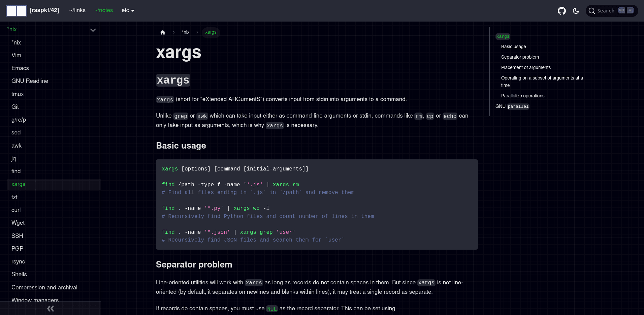
Task: Open the GNU parallel link on the right
Action: point(512,106)
